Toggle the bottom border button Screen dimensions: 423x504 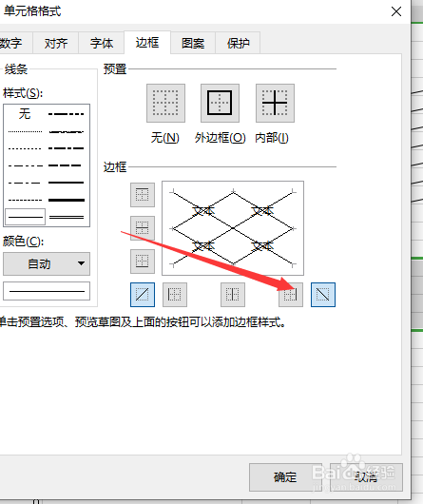pos(143,262)
